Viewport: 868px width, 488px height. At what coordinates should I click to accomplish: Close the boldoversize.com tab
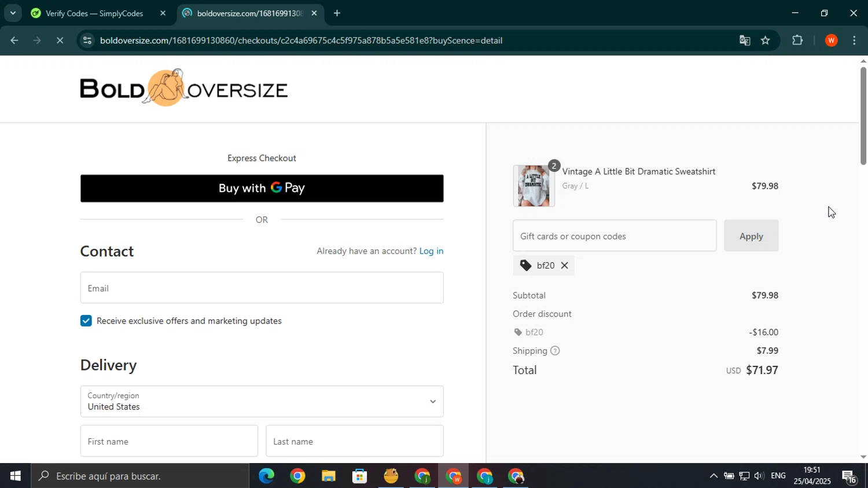pos(314,13)
